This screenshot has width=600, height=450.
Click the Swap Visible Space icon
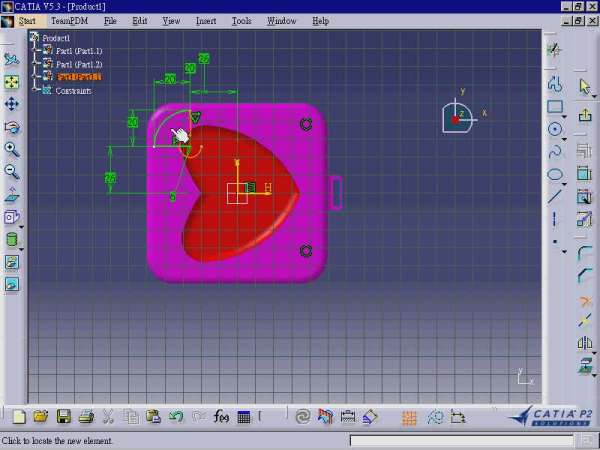point(11,284)
